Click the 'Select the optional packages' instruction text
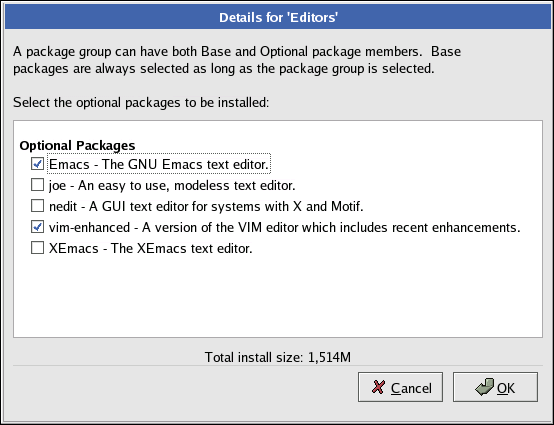 pos(141,103)
